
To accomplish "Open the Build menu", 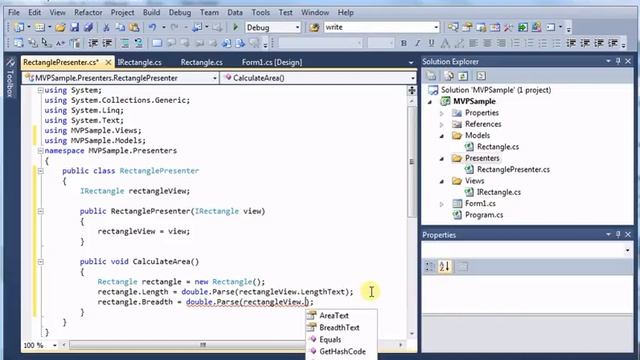I will point(151,12).
